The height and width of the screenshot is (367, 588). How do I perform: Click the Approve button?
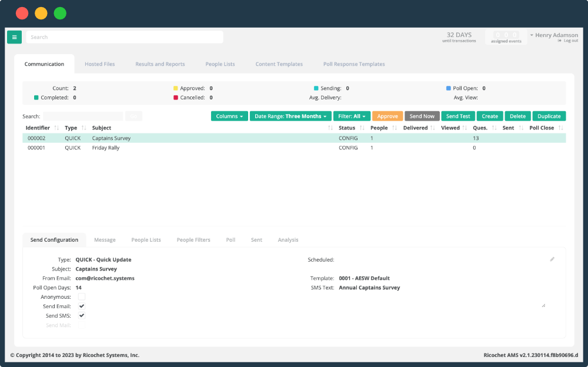pyautogui.click(x=387, y=116)
